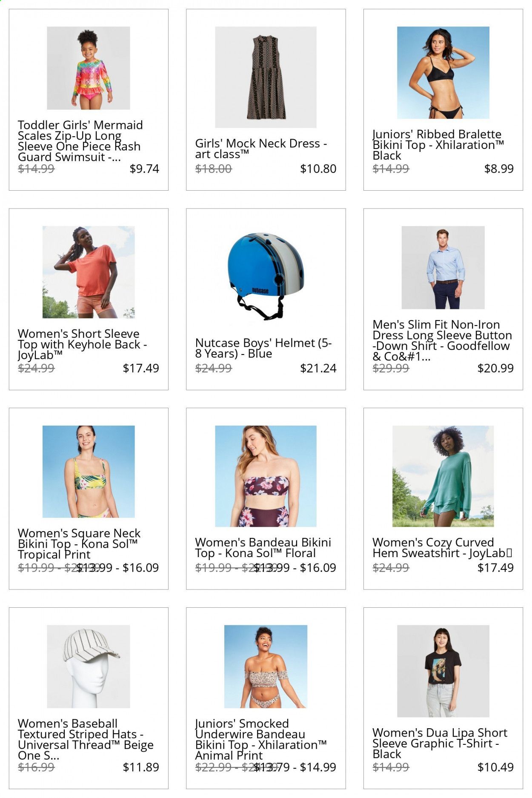
Task: Follow the Women's Cozy Curved Hem Sweatshirt title
Action: [443, 548]
